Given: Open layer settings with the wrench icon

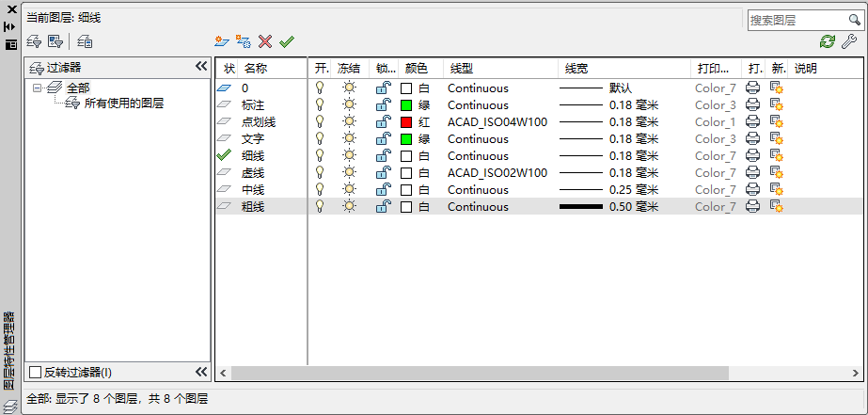Looking at the screenshot, I should click(x=847, y=41).
